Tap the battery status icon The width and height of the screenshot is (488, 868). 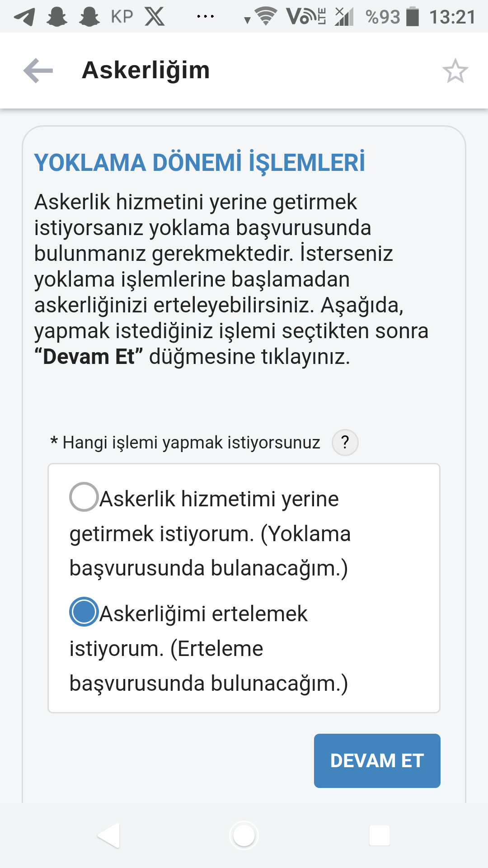pyautogui.click(x=413, y=17)
